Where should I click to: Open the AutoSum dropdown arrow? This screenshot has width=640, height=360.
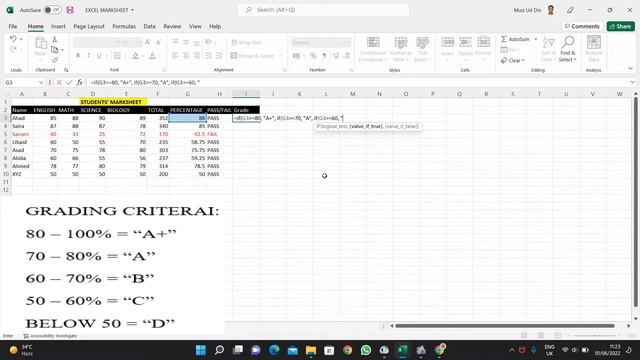click(536, 39)
